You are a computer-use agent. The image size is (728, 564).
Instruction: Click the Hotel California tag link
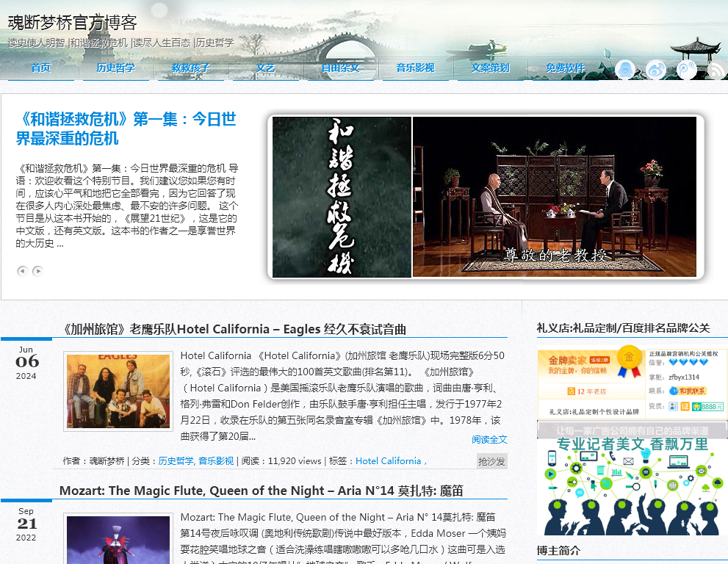pyautogui.click(x=388, y=461)
